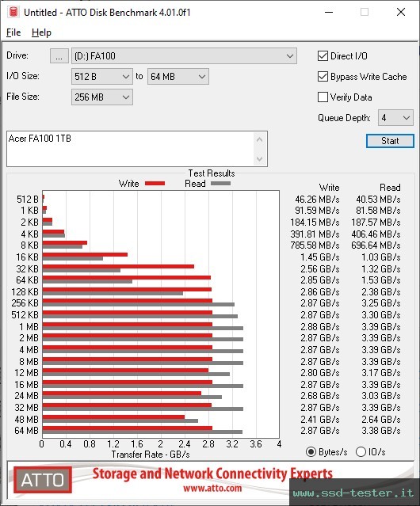420x506 pixels.
Task: Select the Bytes/s radio button
Action: point(311,452)
